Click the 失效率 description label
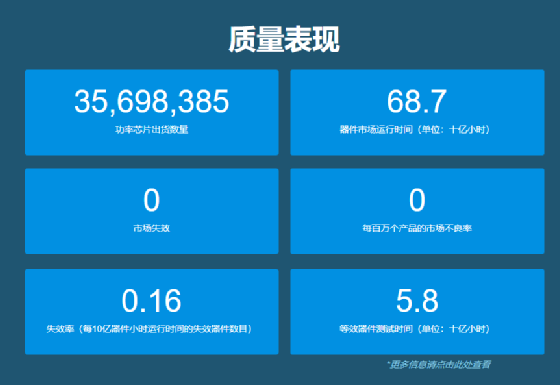560x385 pixels. (150, 329)
